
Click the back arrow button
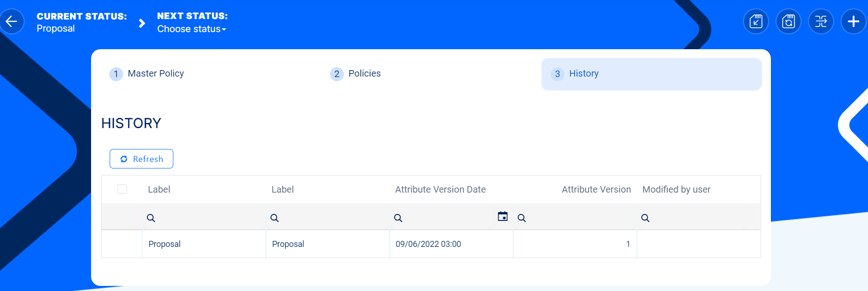pyautogui.click(x=12, y=21)
